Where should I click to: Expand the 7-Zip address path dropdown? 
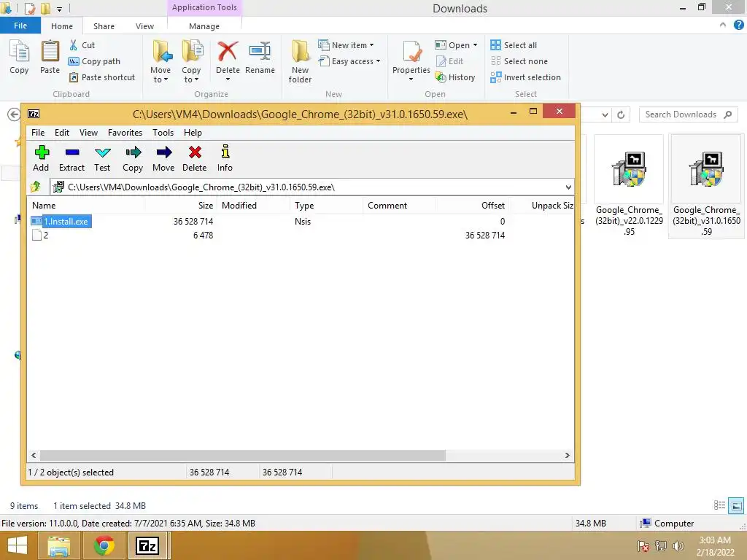(x=568, y=187)
